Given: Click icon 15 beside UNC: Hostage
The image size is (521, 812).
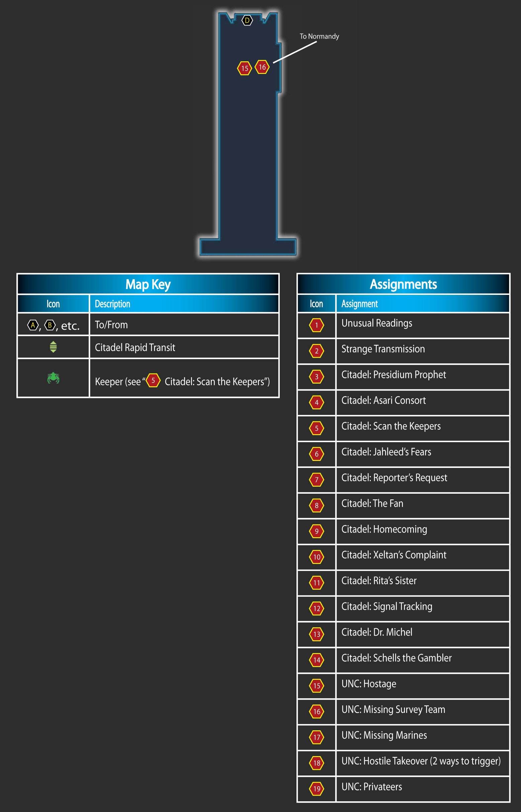Looking at the screenshot, I should 316,686.
